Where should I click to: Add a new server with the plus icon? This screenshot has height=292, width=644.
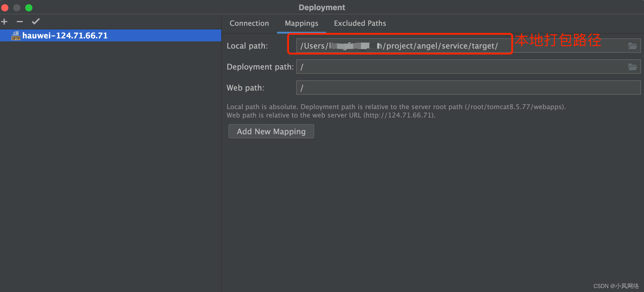pyautogui.click(x=4, y=21)
